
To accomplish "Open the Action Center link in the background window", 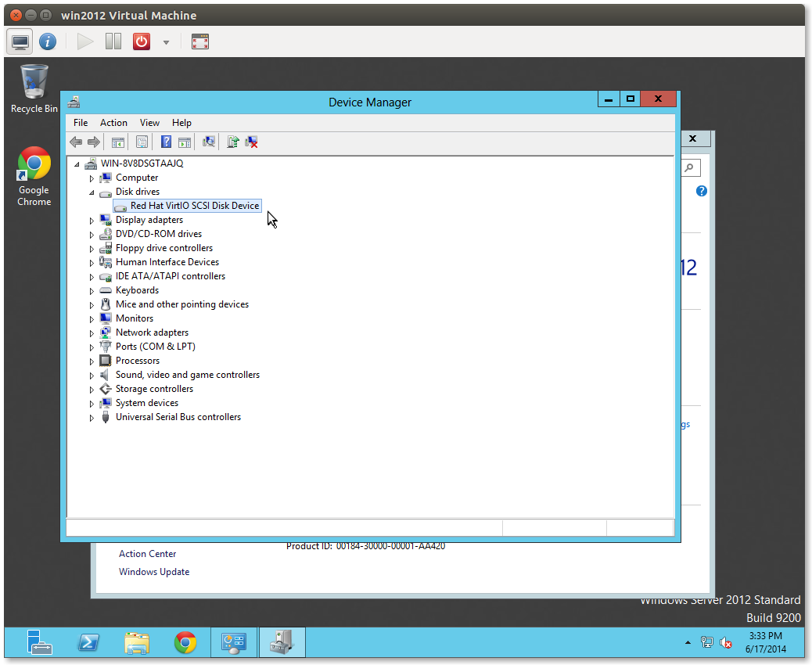I will 147,554.
